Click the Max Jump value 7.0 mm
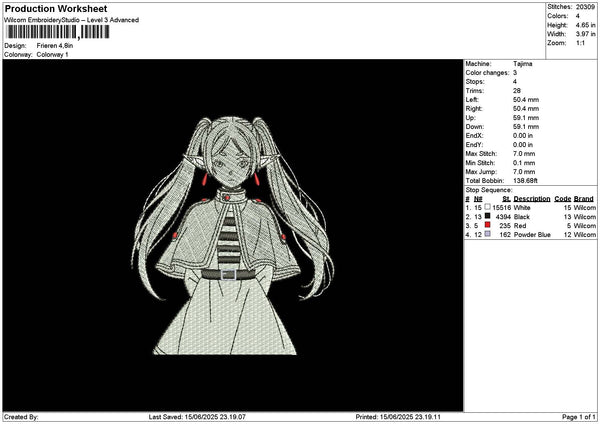The image size is (600, 424). [524, 172]
